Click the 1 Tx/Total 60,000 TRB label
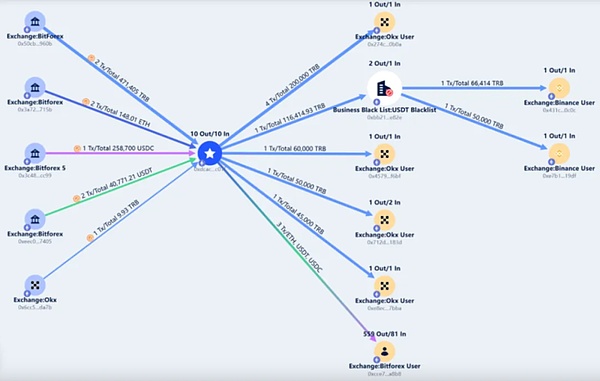The width and height of the screenshot is (600, 381). [x=295, y=148]
